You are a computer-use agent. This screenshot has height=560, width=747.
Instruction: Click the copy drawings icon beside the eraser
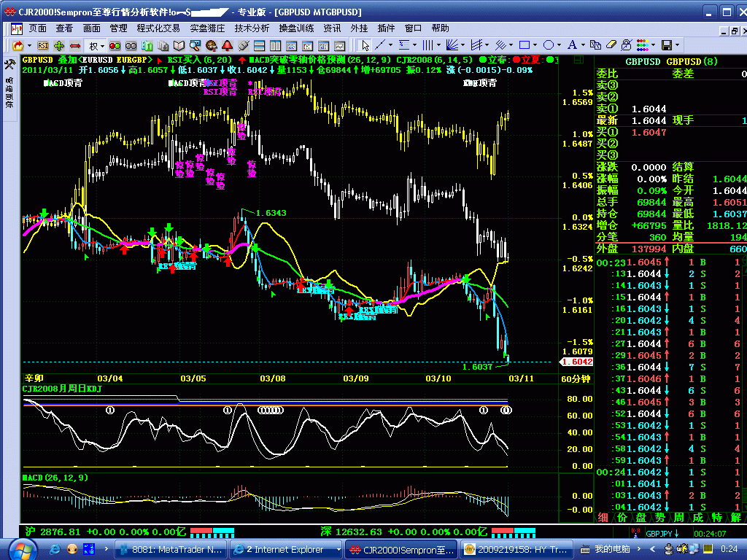click(595, 45)
